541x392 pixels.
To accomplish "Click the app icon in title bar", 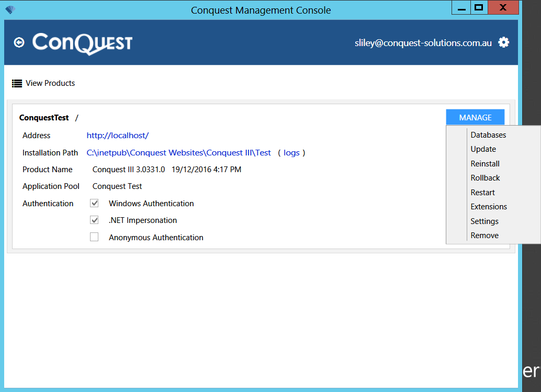I will click(x=10, y=9).
